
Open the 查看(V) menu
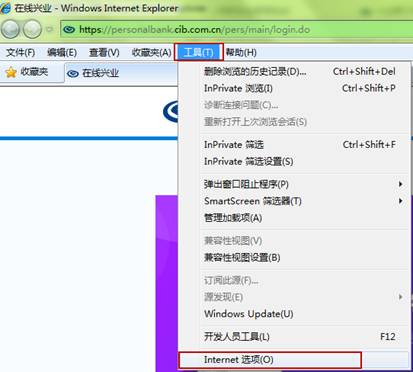tap(104, 52)
